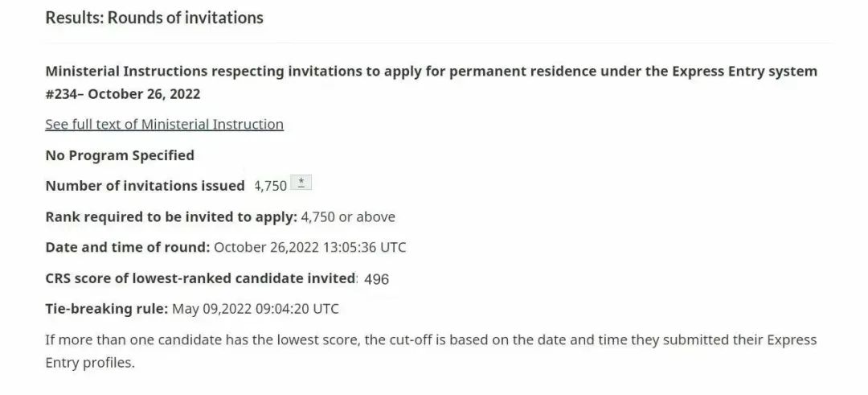Viewport: 868px width, 395px height.
Task: Click the "No Program Specified" text
Action: (x=120, y=154)
